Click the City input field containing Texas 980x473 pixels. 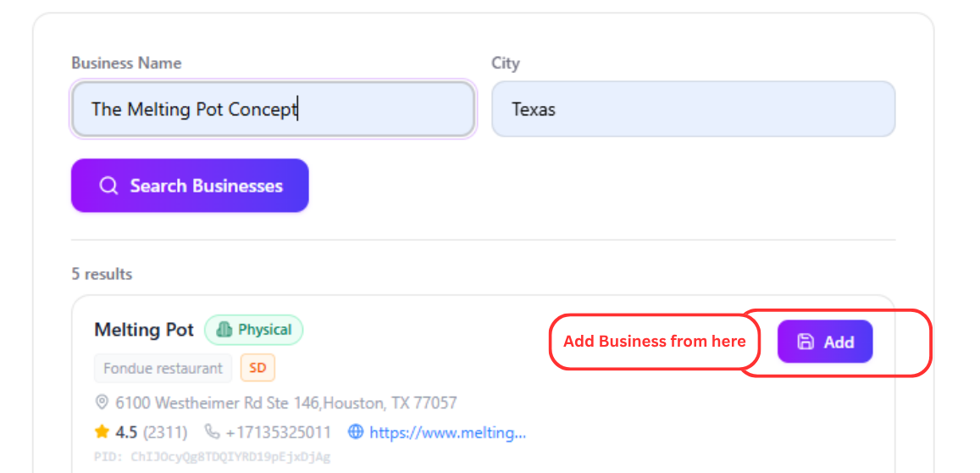[x=694, y=109]
